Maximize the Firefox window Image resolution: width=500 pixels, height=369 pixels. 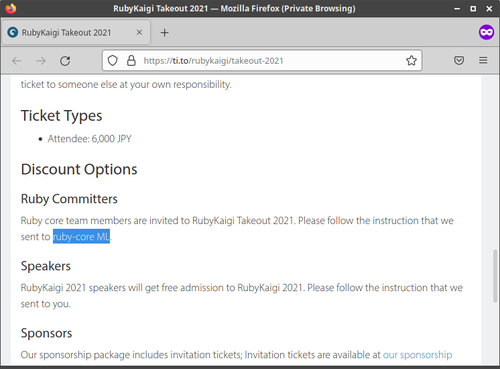tap(473, 9)
